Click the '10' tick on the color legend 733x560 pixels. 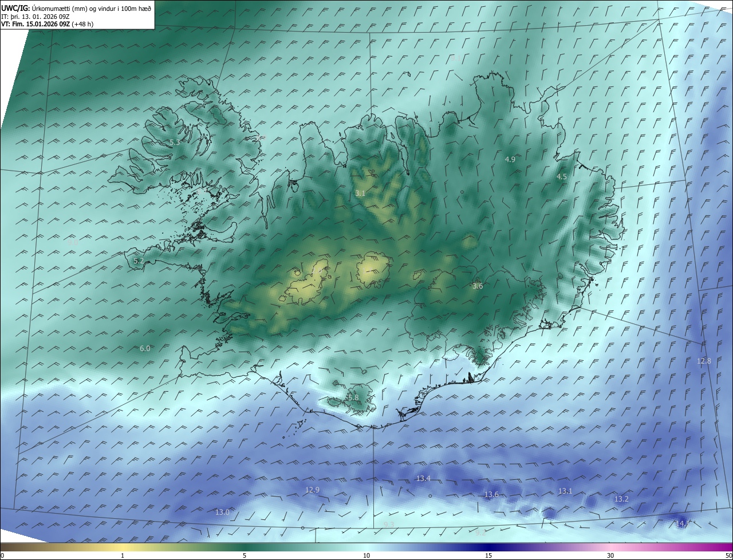[x=366, y=555]
